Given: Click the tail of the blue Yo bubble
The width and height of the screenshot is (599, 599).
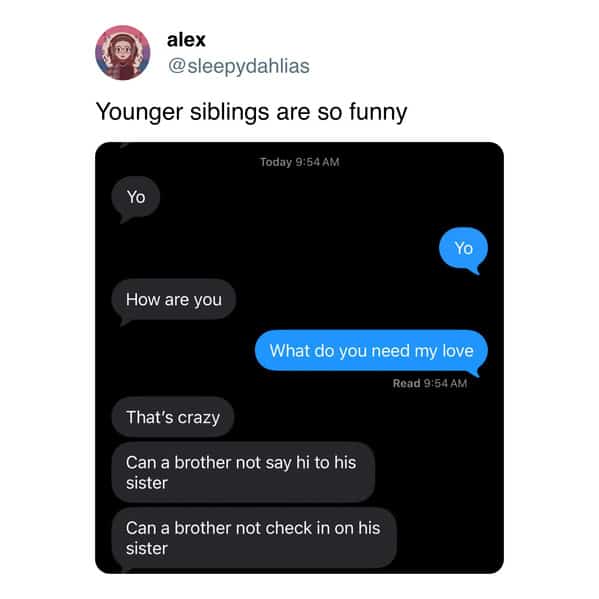Looking at the screenshot, I should coord(474,270).
